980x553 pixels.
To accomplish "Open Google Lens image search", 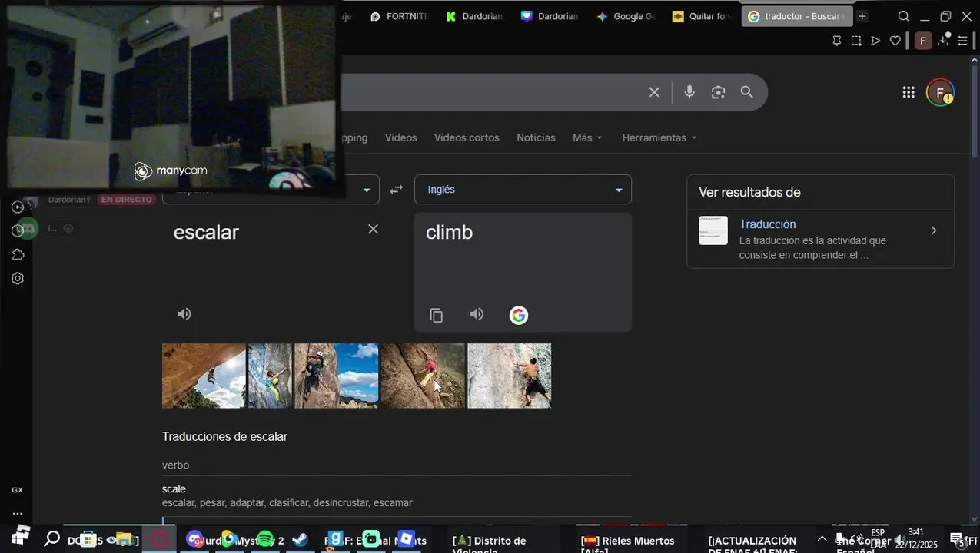I will pos(718,92).
